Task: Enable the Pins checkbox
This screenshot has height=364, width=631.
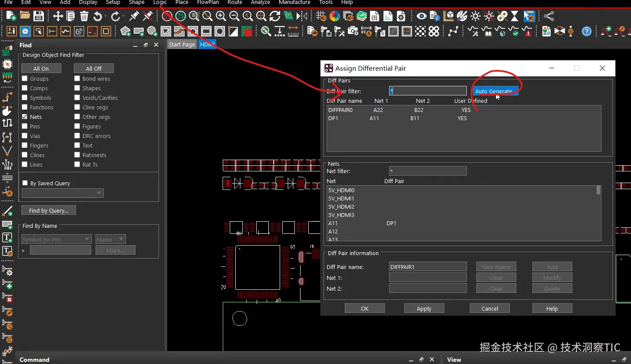Action: (x=25, y=126)
